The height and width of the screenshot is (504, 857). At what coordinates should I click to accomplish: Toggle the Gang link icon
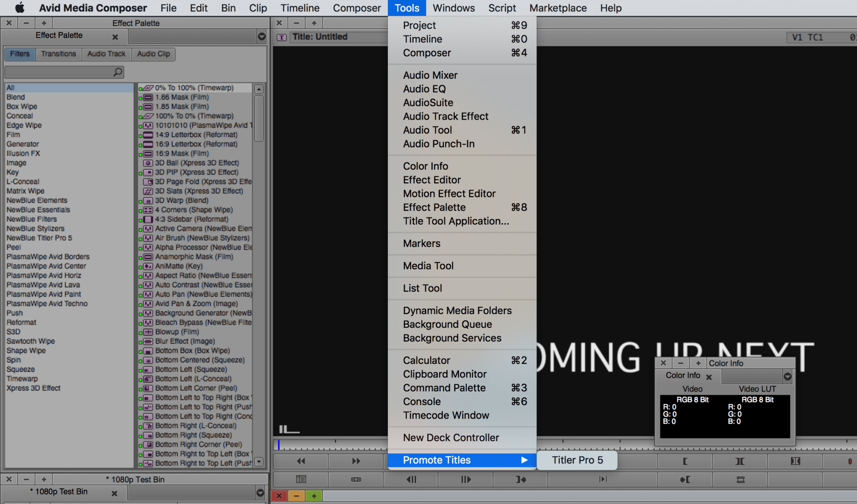click(x=356, y=479)
